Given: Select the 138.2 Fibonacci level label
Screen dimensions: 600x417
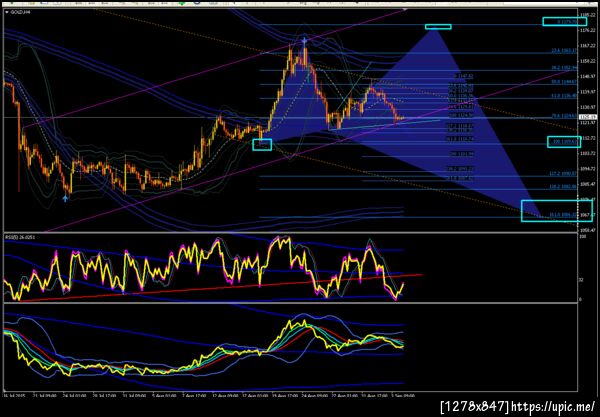Looking at the screenshot, I should pyautogui.click(x=563, y=187).
